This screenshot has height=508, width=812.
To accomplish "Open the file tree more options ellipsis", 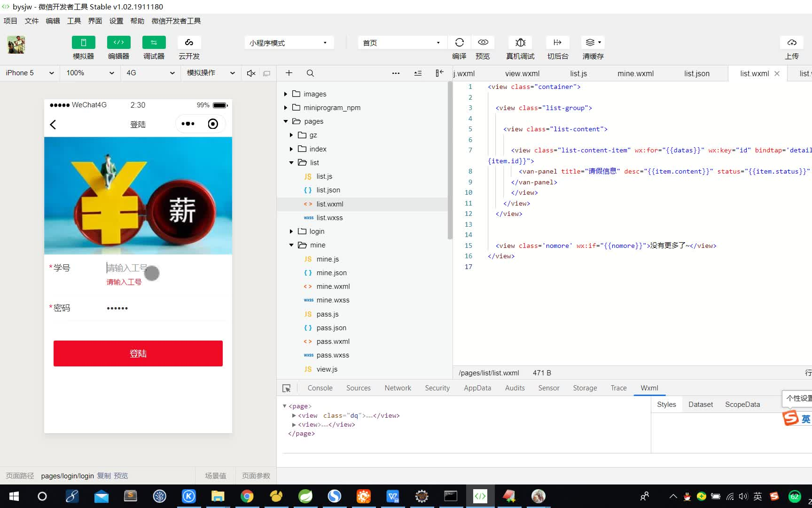I will 396,73.
